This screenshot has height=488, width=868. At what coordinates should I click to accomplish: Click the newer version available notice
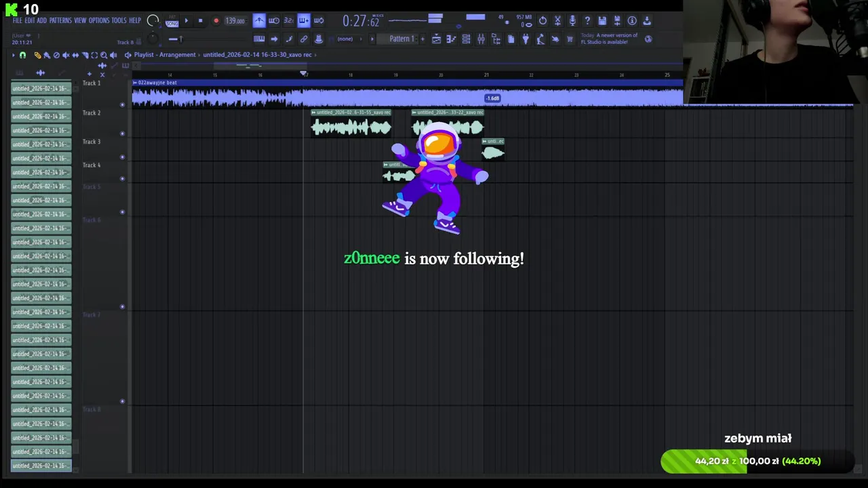[609, 39]
